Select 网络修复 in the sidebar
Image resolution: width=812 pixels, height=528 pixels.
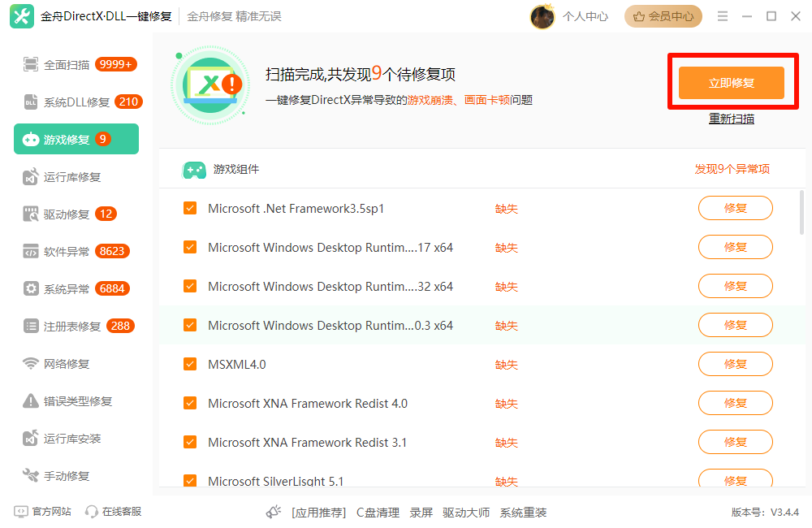click(x=76, y=363)
